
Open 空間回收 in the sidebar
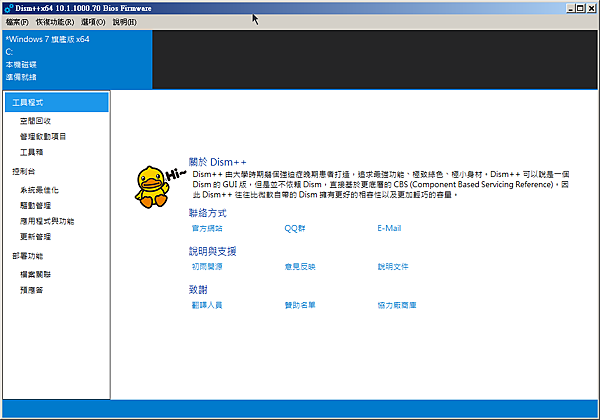(36, 121)
